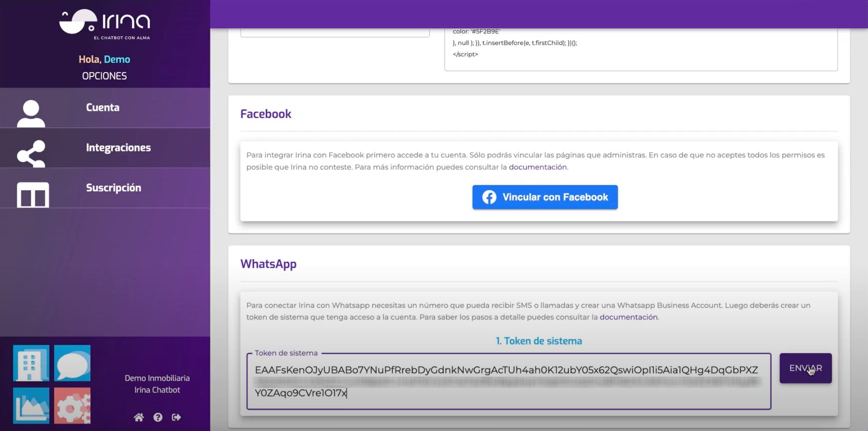Viewport: 868px width, 431px height.
Task: Click Vincular con Facebook button
Action: [x=545, y=197]
